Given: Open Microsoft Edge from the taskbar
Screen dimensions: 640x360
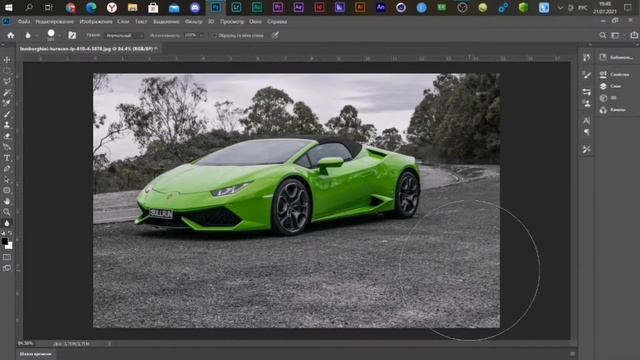Looking at the screenshot, I should pos(91,7).
